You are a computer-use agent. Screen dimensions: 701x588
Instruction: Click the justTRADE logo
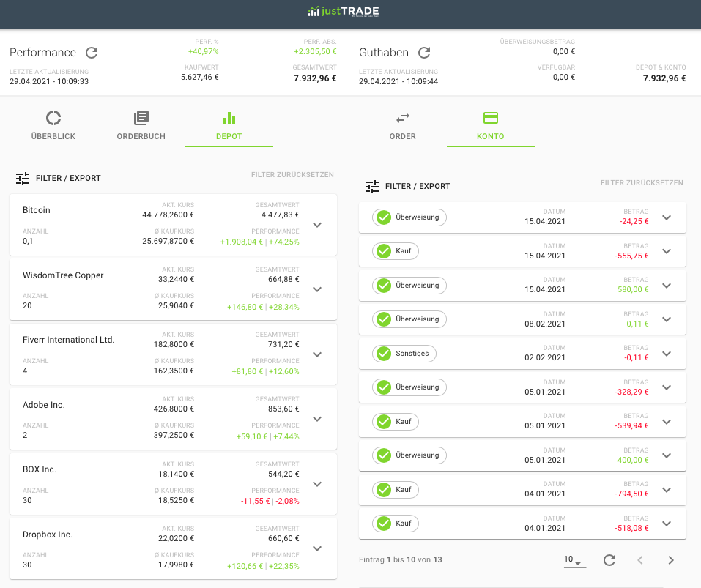344,11
